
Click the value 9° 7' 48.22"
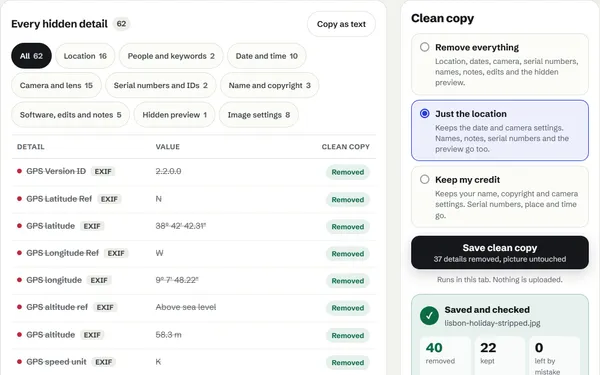click(177, 280)
